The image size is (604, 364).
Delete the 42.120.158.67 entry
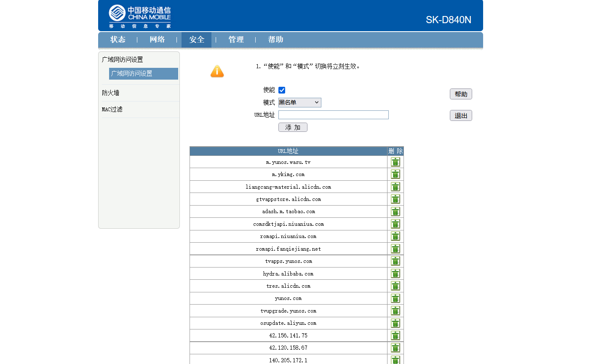[396, 348]
